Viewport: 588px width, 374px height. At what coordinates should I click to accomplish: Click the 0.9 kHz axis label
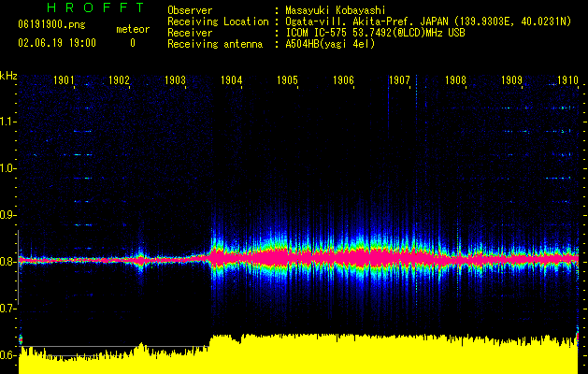click(8, 214)
